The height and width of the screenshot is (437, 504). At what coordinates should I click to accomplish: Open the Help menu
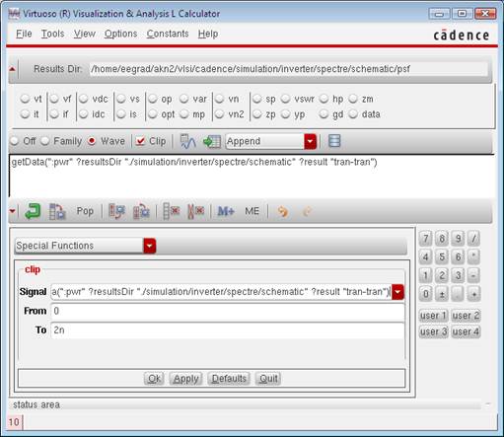(x=208, y=34)
